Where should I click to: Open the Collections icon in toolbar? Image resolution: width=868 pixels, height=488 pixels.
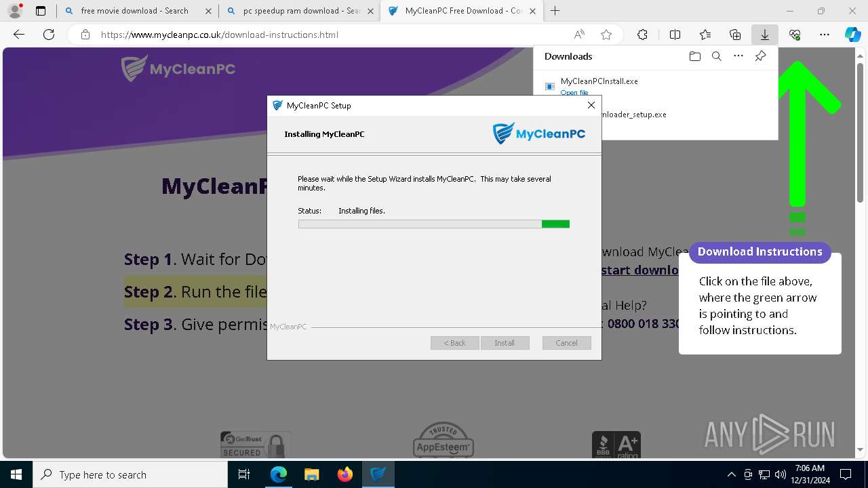[x=735, y=35]
